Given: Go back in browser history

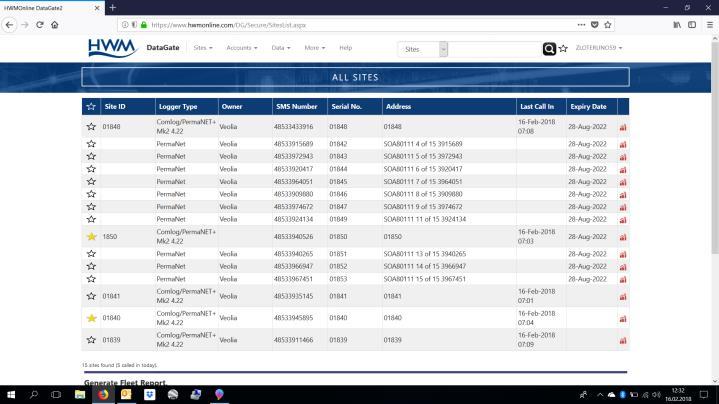Looking at the screenshot, I should pos(10,25).
